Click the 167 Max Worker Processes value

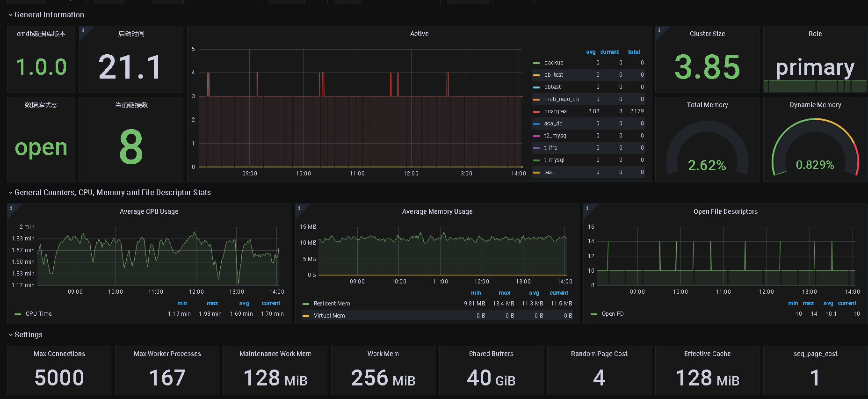167,377
